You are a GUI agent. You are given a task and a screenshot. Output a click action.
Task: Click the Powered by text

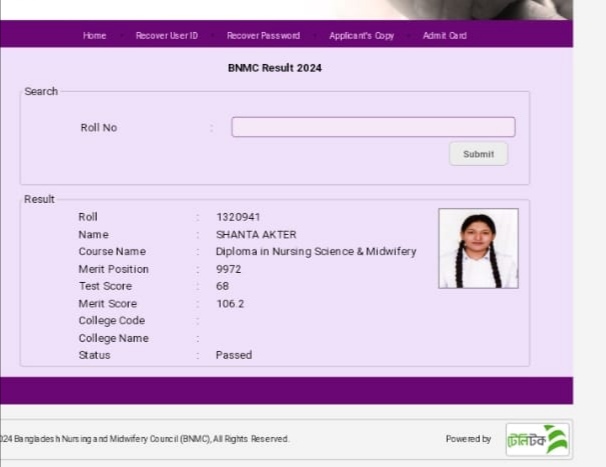[x=468, y=439]
